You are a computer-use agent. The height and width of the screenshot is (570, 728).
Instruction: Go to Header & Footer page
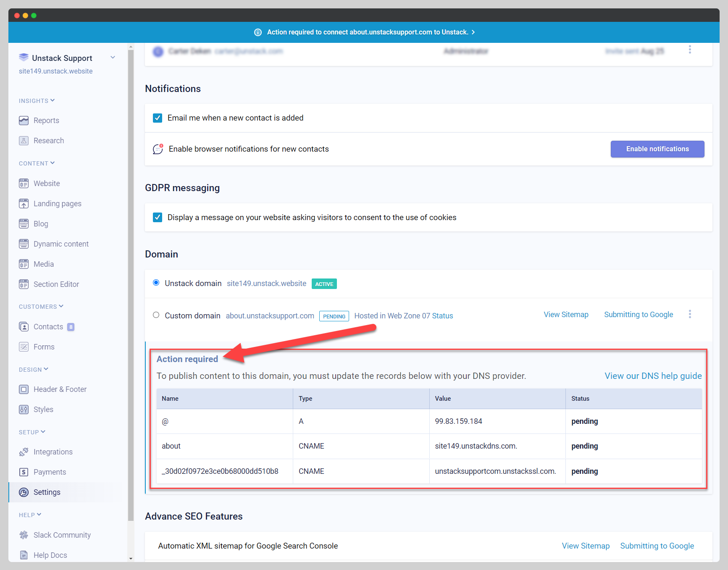(60, 389)
